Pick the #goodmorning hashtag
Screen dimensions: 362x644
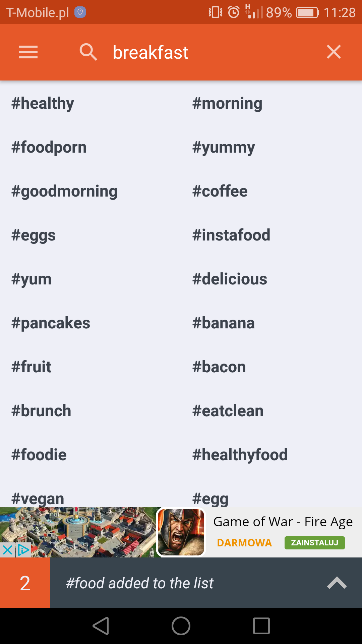pyautogui.click(x=64, y=191)
